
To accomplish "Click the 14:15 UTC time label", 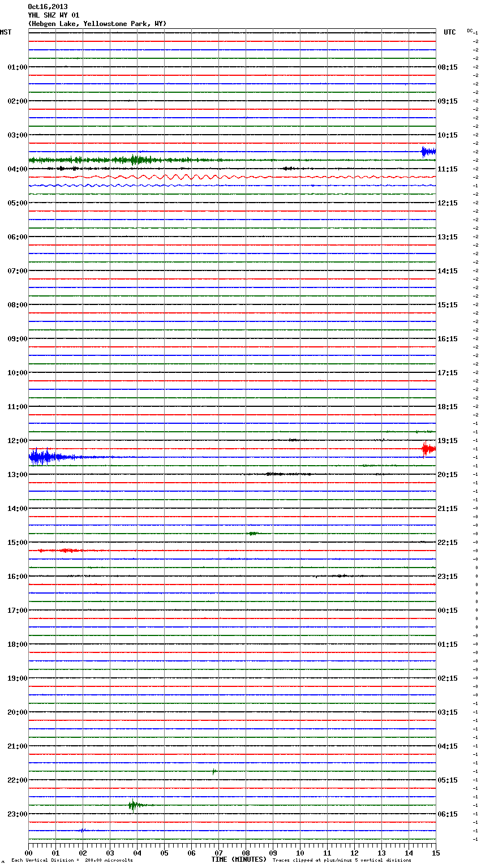I will 448,271.
